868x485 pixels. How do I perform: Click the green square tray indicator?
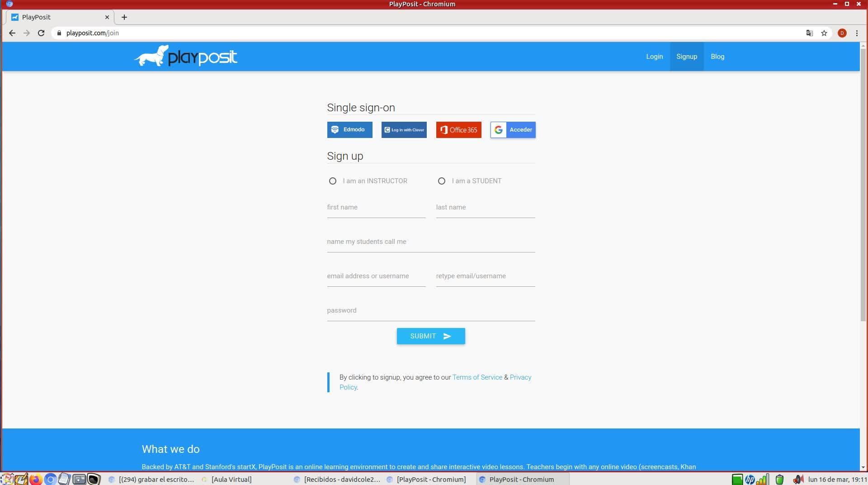click(737, 480)
